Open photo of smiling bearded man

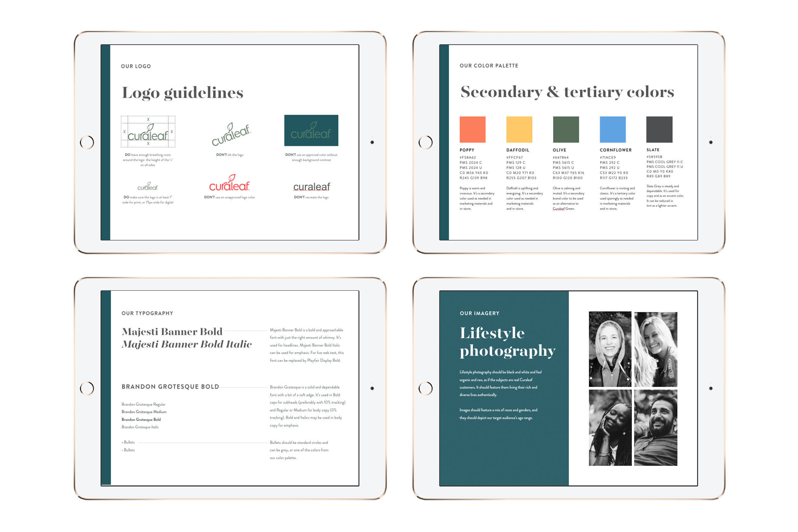pyautogui.click(x=656, y=428)
